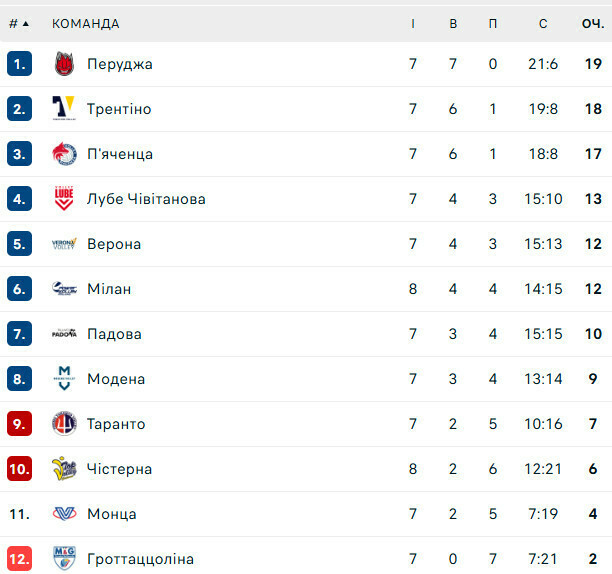Open the Трентіно team link
612x574 pixels.
coord(119,109)
